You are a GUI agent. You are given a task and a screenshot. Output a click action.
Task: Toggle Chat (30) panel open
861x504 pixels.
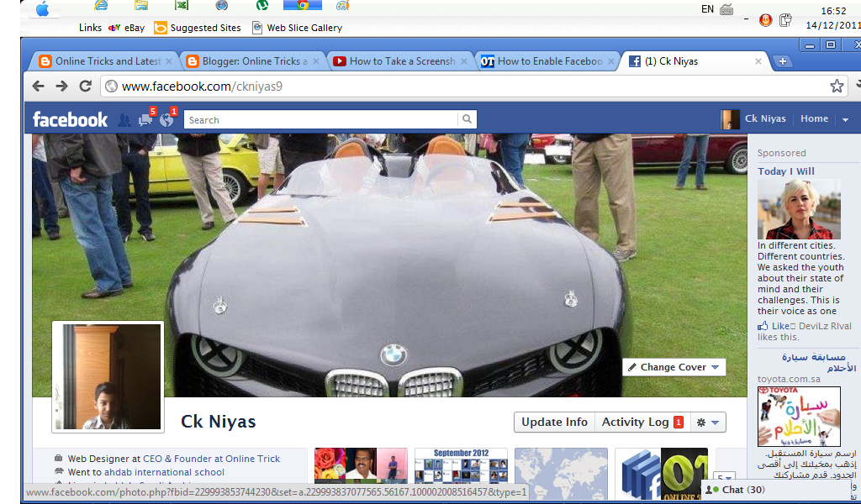click(x=744, y=489)
